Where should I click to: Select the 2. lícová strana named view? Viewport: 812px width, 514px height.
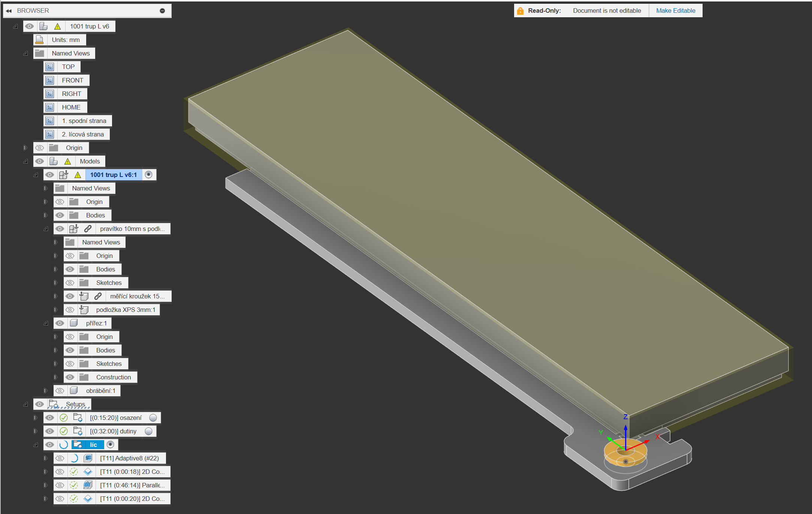pos(82,134)
